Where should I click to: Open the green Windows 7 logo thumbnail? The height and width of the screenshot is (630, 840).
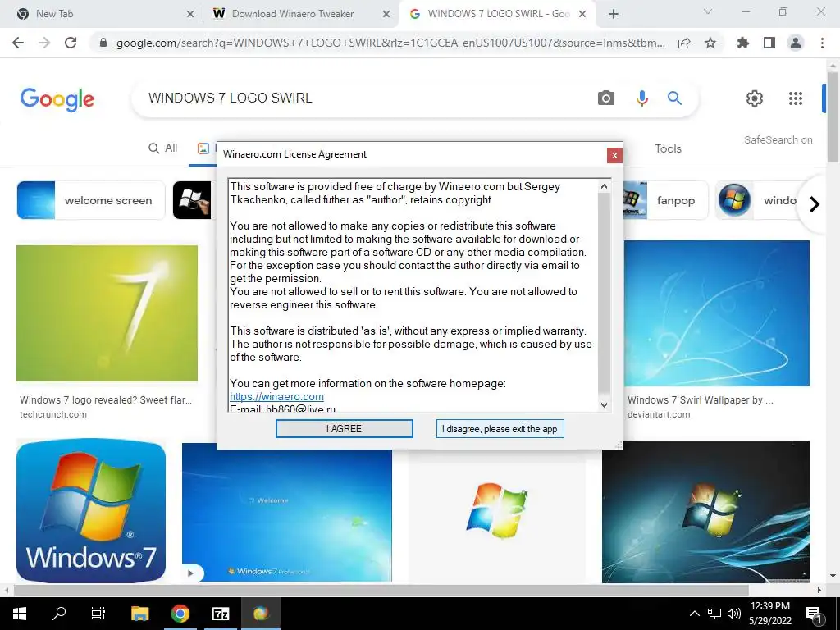click(x=107, y=313)
